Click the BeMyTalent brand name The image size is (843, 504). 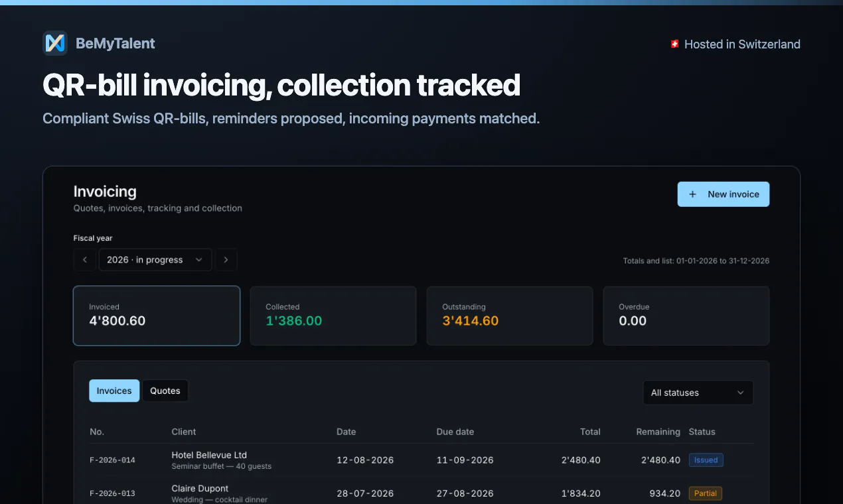[115, 44]
